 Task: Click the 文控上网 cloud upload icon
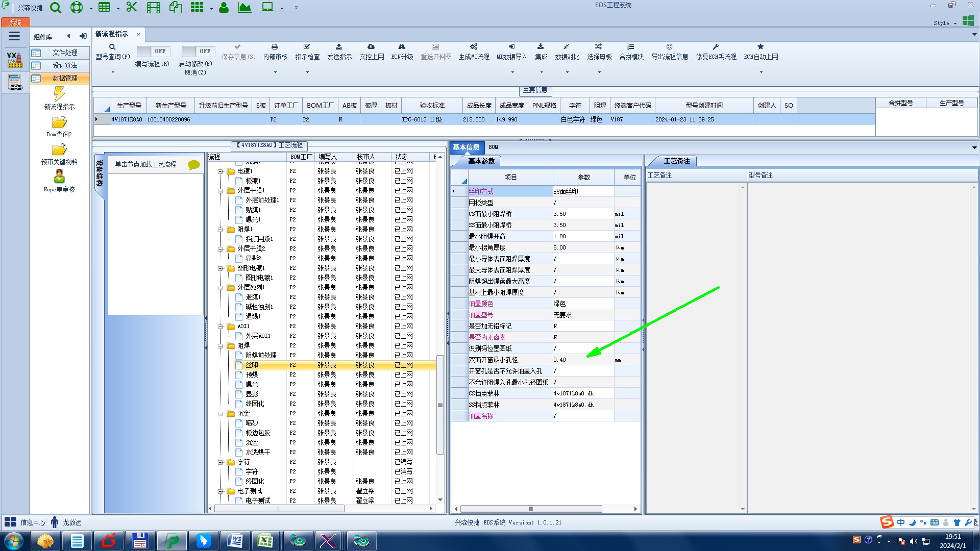tap(371, 47)
